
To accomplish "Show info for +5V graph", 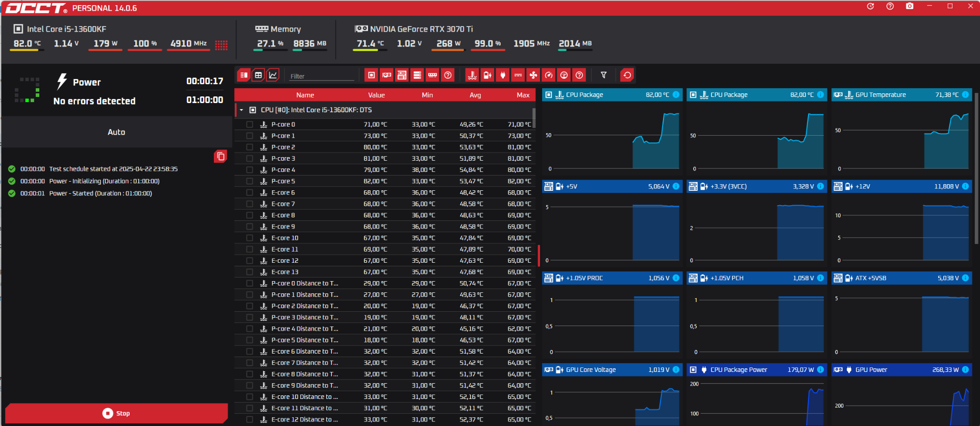I will coord(676,186).
